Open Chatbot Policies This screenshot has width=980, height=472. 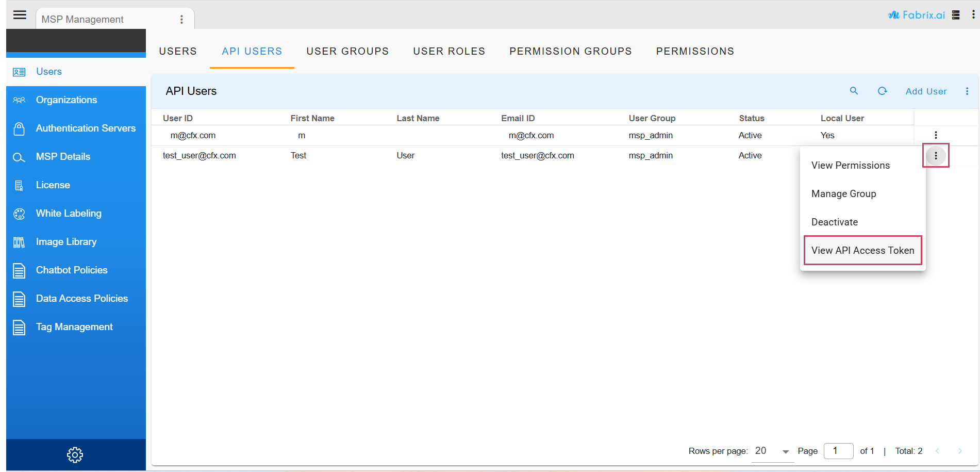(x=71, y=270)
